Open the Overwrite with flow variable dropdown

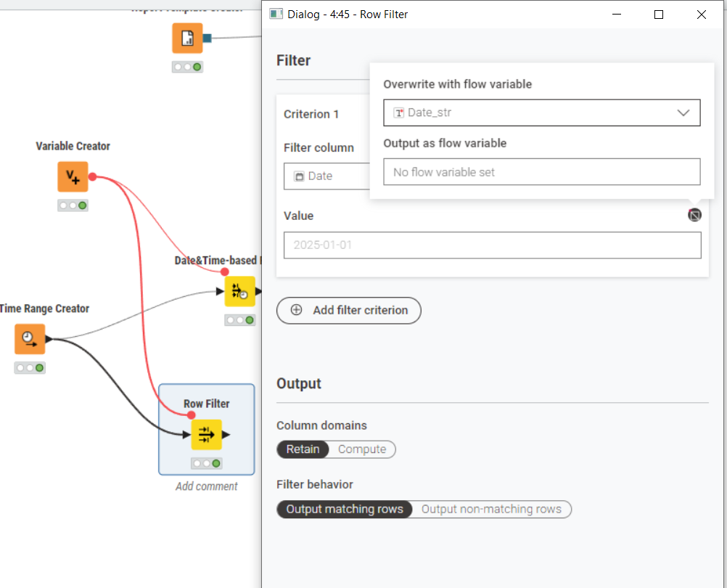pyautogui.click(x=541, y=113)
